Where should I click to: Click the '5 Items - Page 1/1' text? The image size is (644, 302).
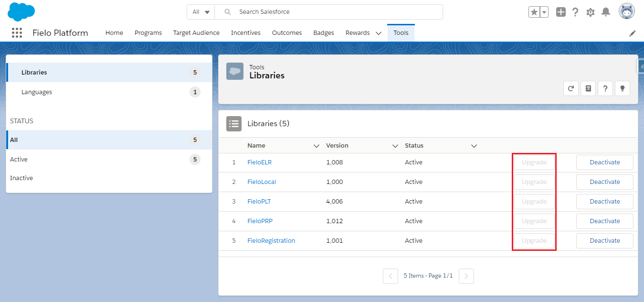[428, 276]
